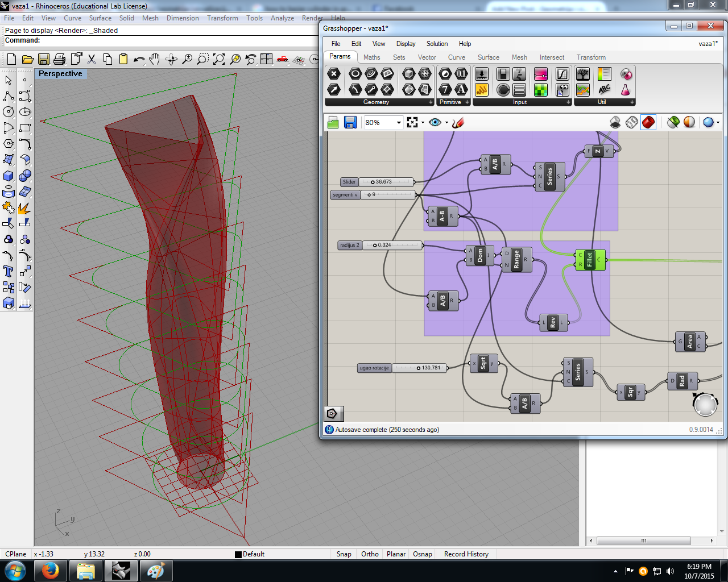Expand the Geometry panel in Params

(431, 102)
